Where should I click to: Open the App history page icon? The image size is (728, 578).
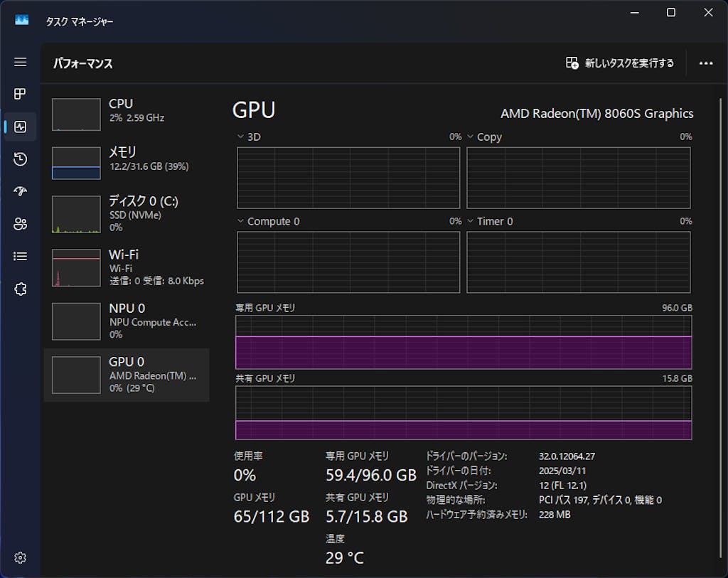(20, 159)
